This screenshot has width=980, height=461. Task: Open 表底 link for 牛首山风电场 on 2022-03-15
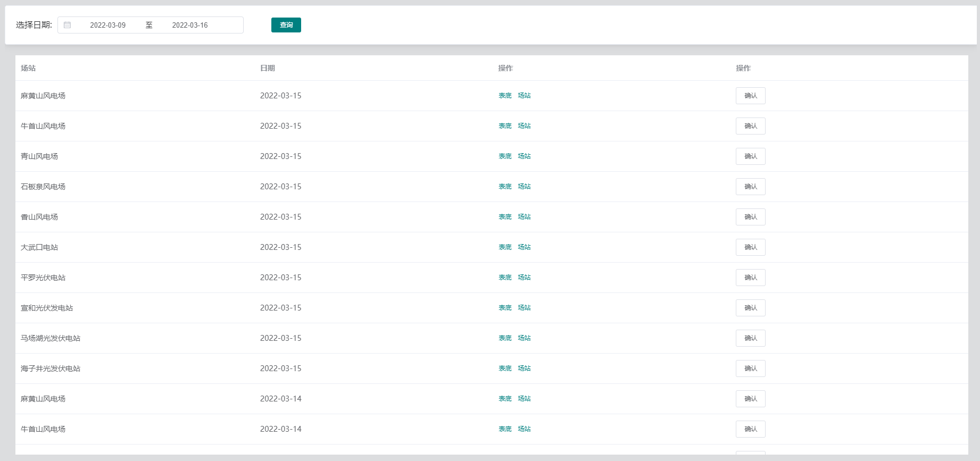click(505, 126)
